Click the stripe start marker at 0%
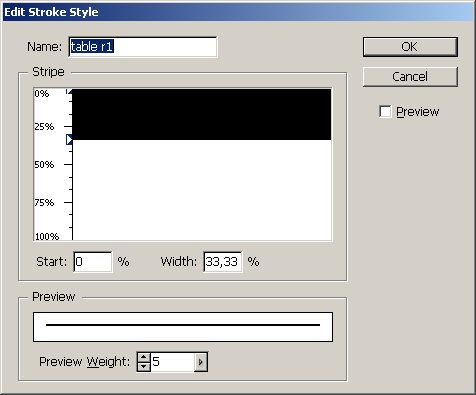The height and width of the screenshot is (395, 476). pos(69,91)
